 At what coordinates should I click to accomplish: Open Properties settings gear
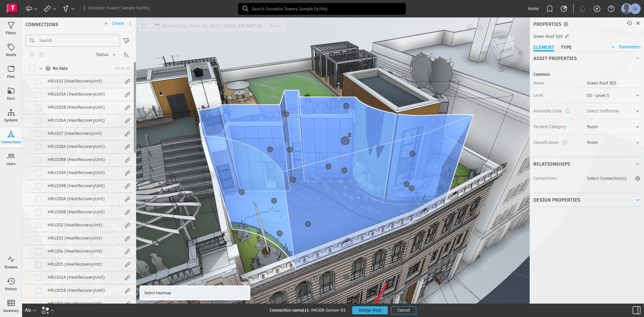pyautogui.click(x=566, y=24)
